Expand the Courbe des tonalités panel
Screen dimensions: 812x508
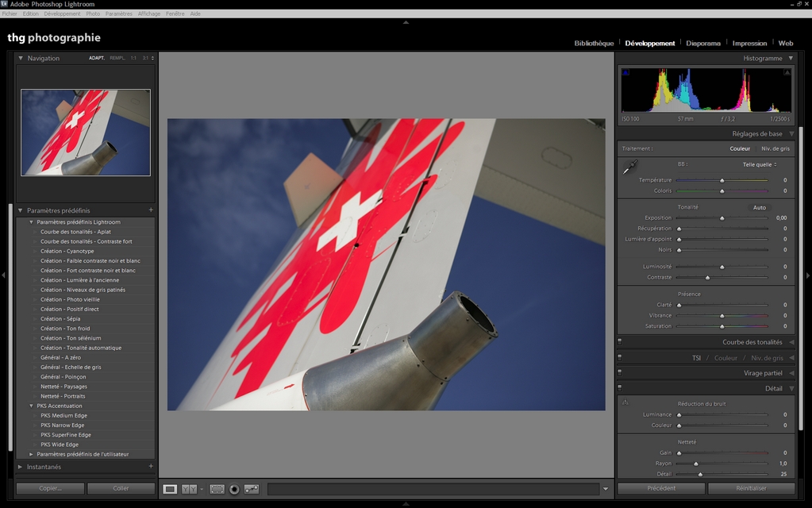click(792, 342)
